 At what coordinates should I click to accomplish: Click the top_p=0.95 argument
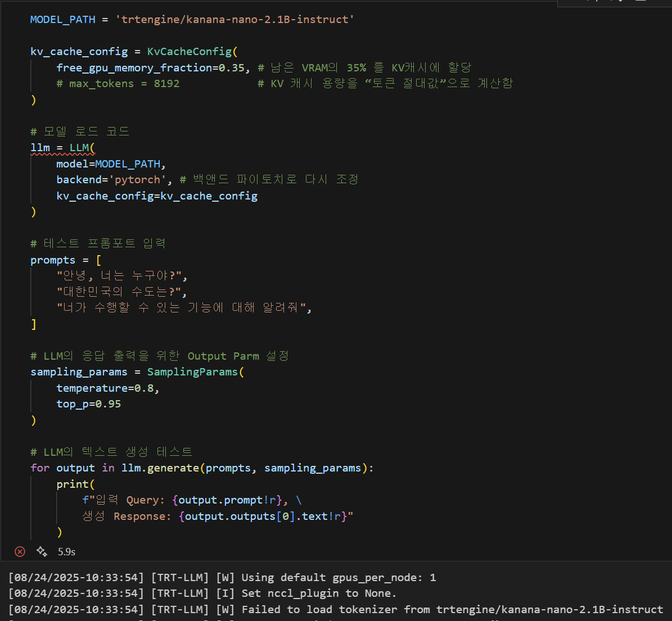(88, 404)
